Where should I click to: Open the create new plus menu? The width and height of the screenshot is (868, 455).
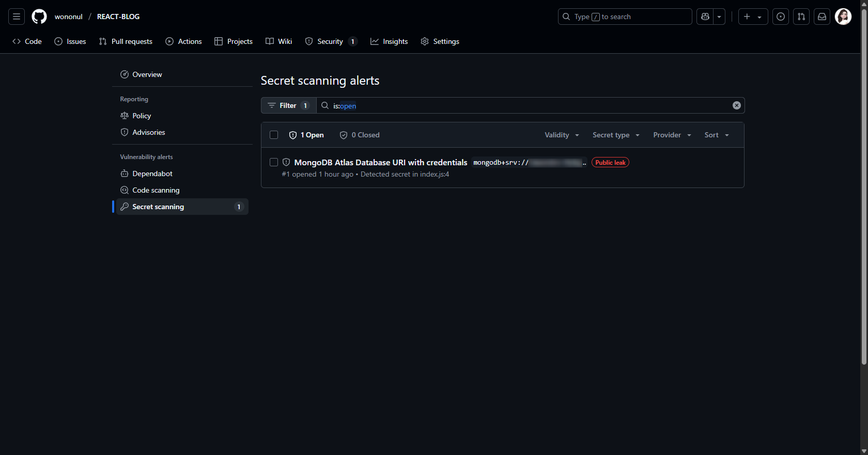[753, 17]
